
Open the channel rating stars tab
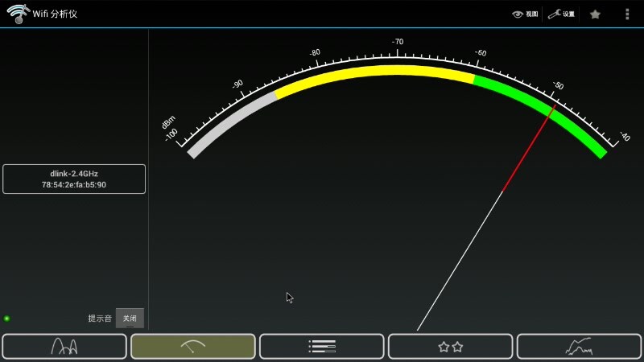tap(451, 347)
